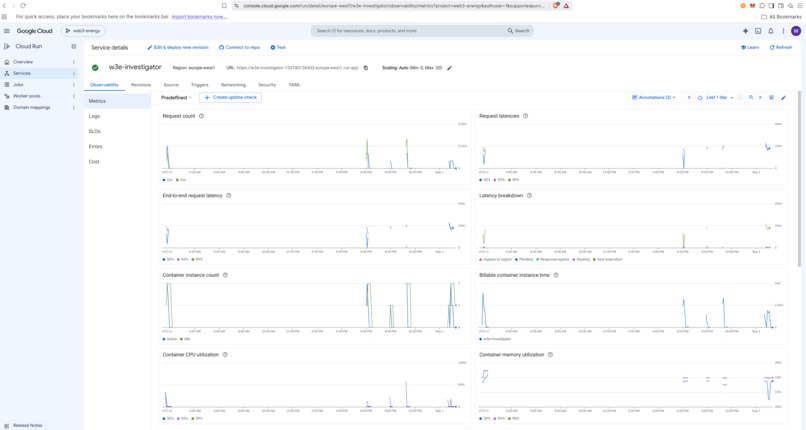Show help for Billable container instance time
Viewport: 806px width, 430px height.
click(556, 275)
